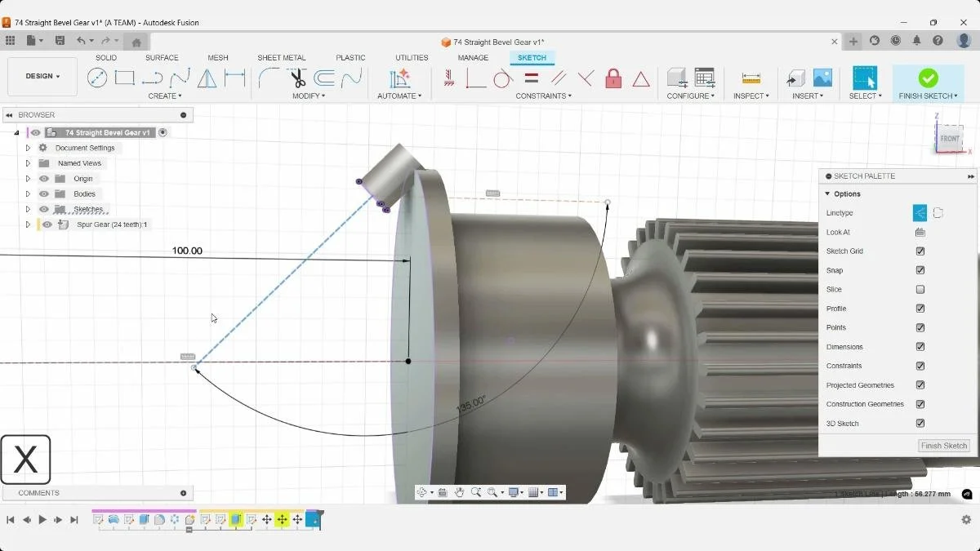
Task: Expand the Sketches folder node
Action: (x=28, y=210)
